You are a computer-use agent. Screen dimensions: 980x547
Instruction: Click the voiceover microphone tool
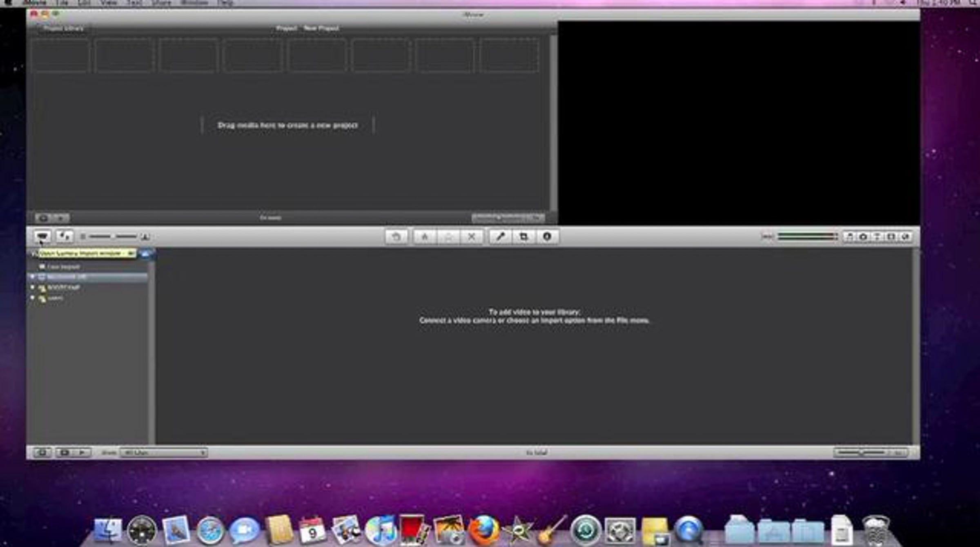click(500, 236)
